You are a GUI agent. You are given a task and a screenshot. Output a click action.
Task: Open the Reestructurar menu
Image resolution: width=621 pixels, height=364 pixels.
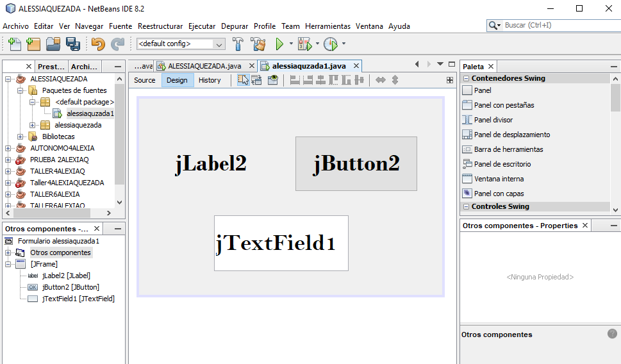point(160,26)
